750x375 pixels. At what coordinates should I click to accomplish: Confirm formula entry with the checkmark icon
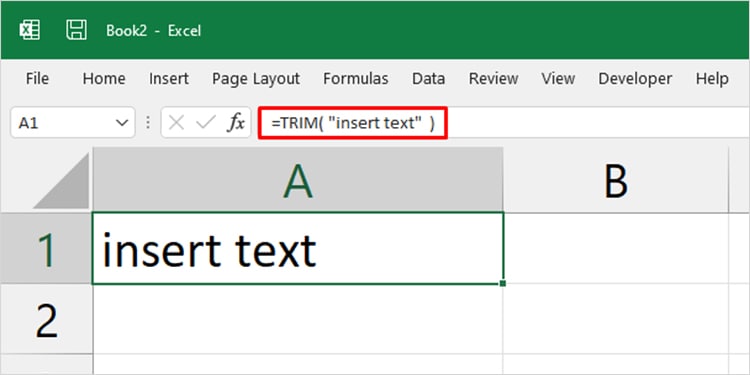[206, 123]
